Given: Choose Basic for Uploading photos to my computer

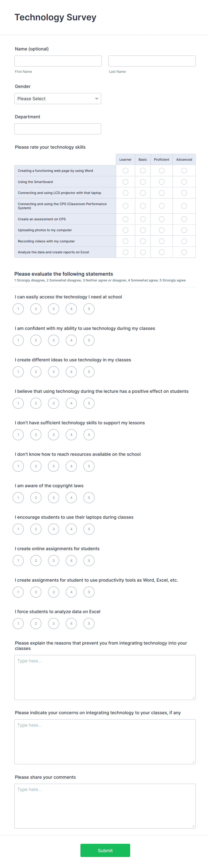Looking at the screenshot, I should [x=142, y=230].
